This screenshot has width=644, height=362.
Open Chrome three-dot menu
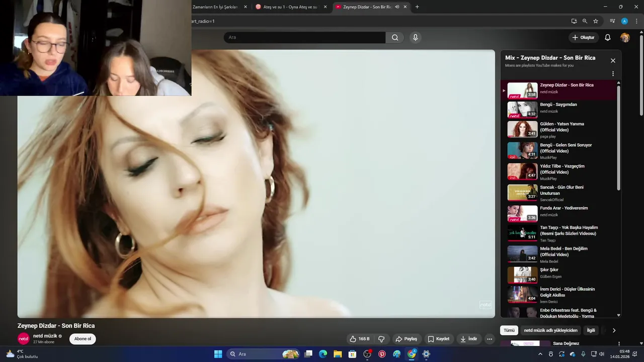click(636, 21)
